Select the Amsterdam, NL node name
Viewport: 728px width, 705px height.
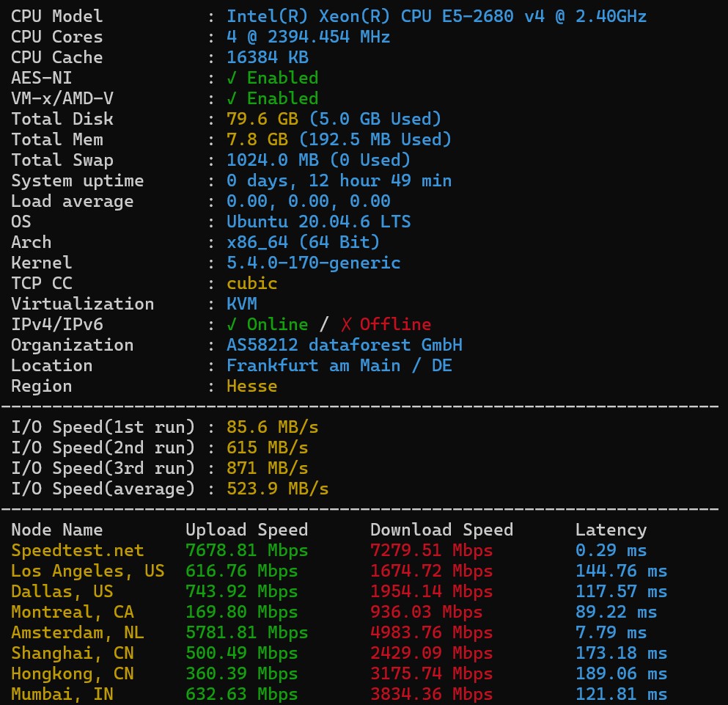point(78,633)
